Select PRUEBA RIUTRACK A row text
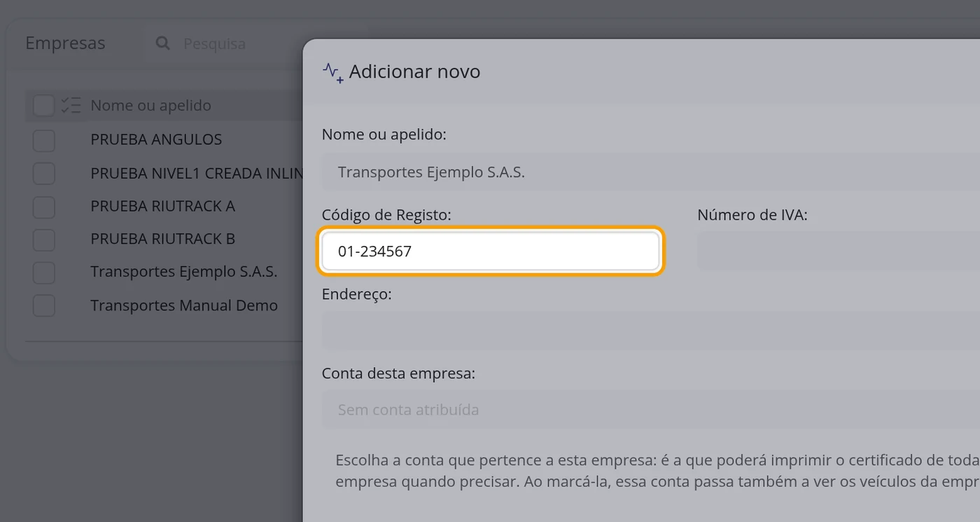980x522 pixels. pos(162,206)
